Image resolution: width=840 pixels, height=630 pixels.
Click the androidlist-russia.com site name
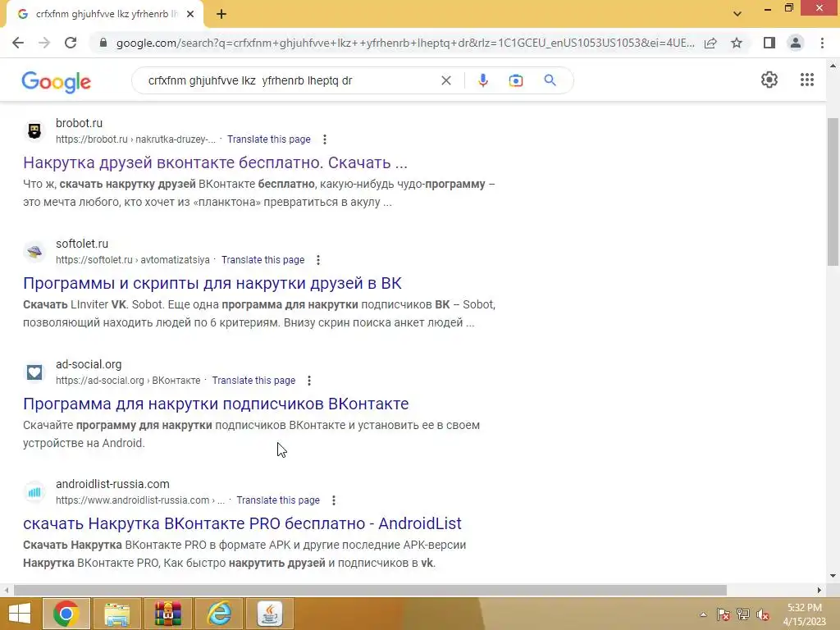click(112, 484)
